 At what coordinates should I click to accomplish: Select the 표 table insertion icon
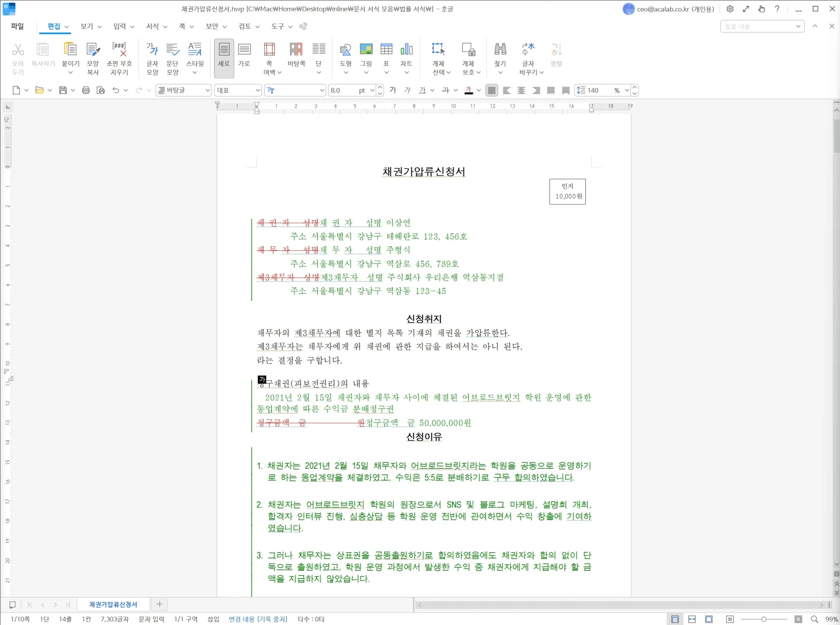(x=386, y=55)
